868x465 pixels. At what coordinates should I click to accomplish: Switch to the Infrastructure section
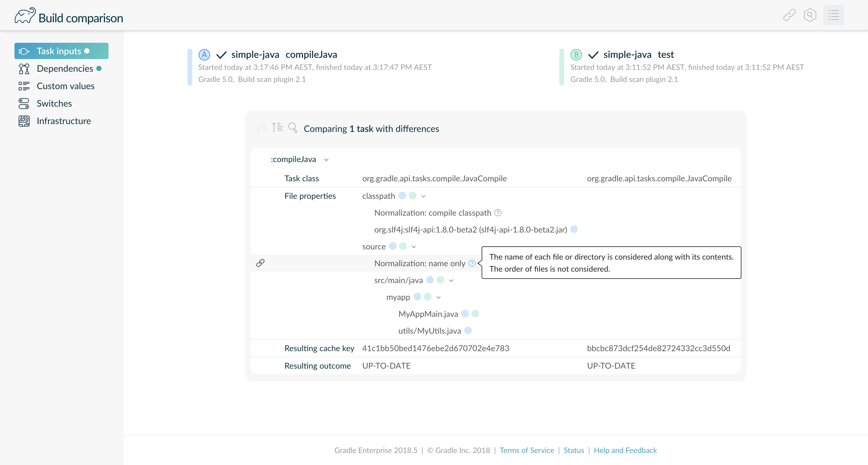(x=64, y=120)
